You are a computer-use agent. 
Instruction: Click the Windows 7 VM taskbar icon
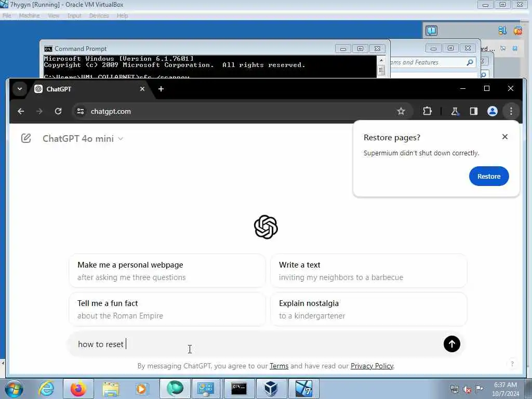pyautogui.click(x=304, y=389)
